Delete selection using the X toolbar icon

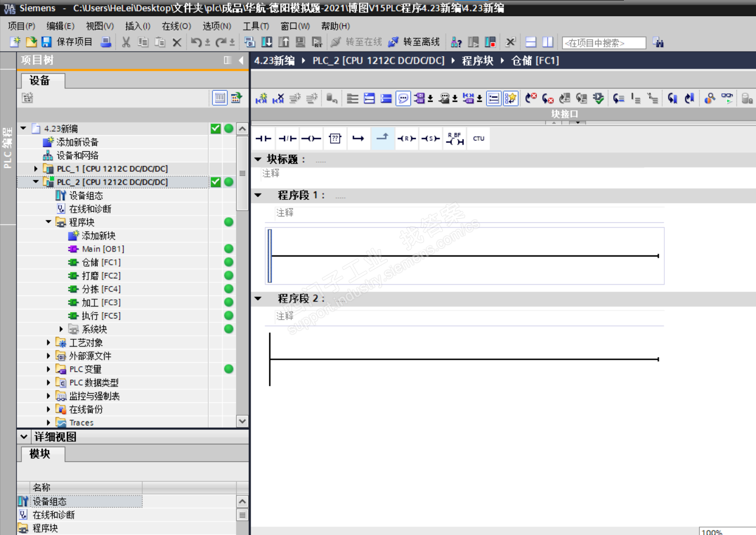tap(176, 42)
